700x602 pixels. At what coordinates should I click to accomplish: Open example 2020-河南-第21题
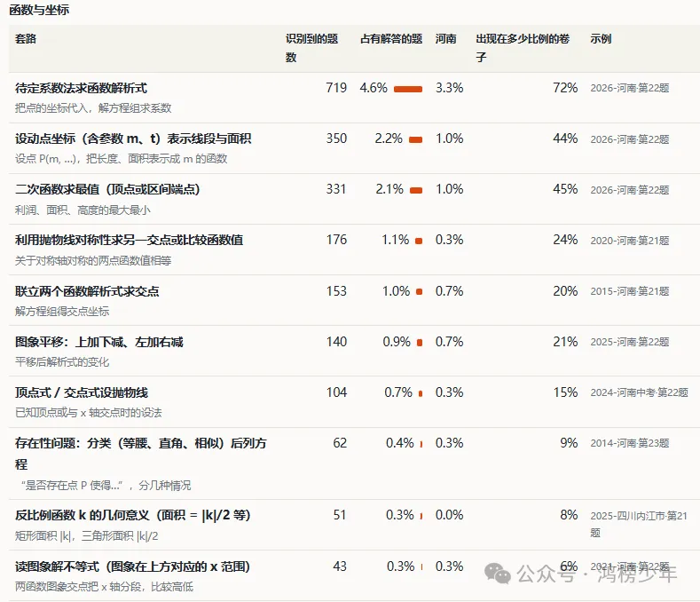(629, 241)
